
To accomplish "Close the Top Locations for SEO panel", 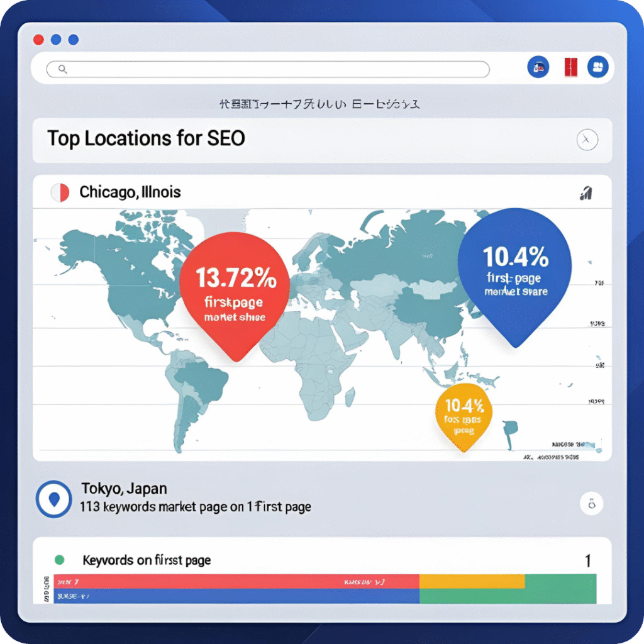I will [587, 140].
